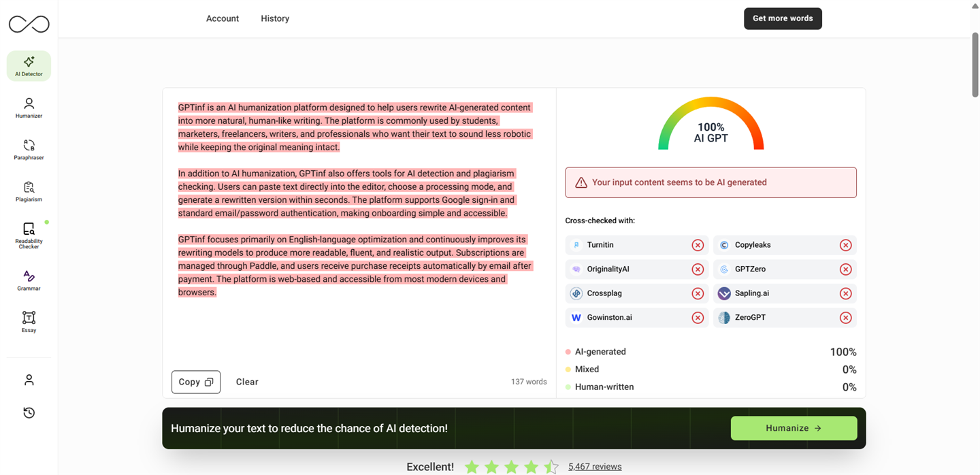The height and width of the screenshot is (475, 980).
Task: Click the Copyleaks logo icon
Action: click(724, 245)
